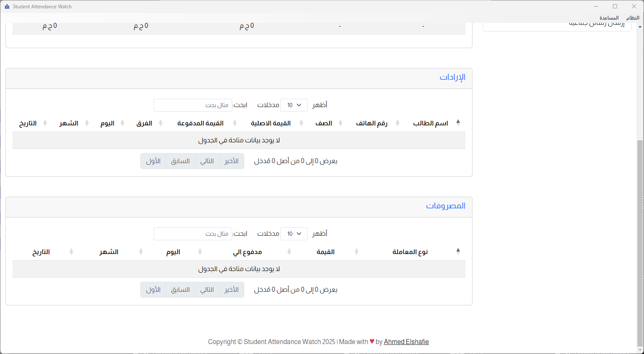Sort revenues table by الصف column
The height and width of the screenshot is (354, 644).
(x=323, y=123)
